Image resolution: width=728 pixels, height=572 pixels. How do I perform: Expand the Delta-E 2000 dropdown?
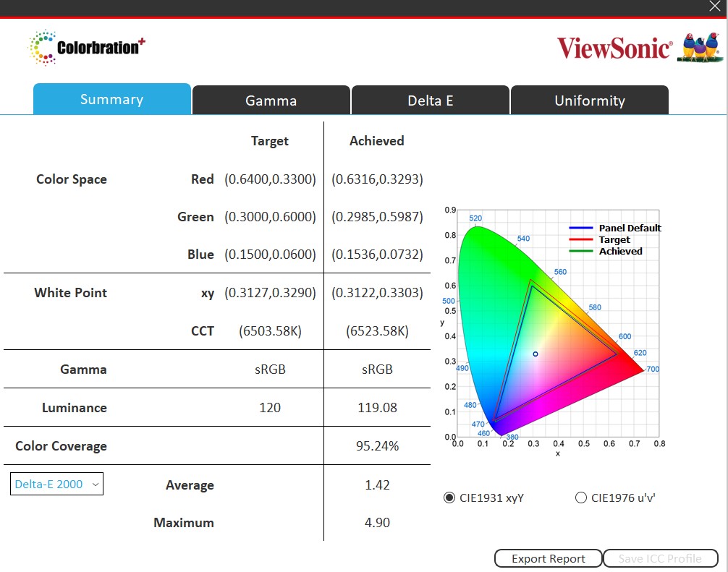click(57, 485)
